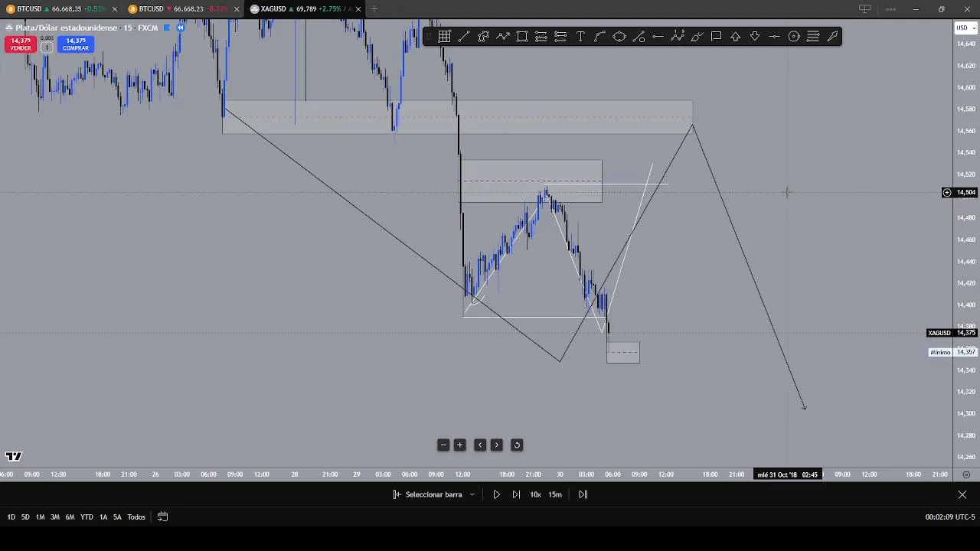Screen dimensions: 980x551
Task: Select the circle target icon tool
Action: [794, 36]
